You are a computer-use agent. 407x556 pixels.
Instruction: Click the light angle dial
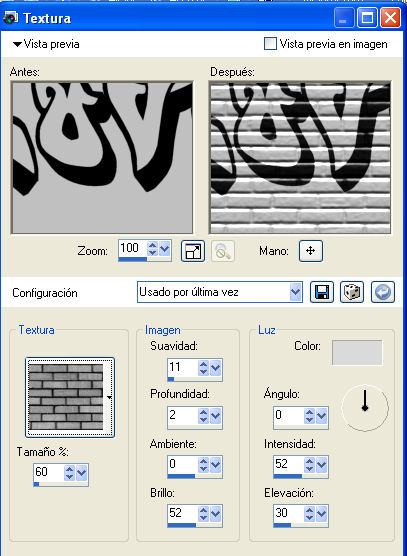coord(365,408)
